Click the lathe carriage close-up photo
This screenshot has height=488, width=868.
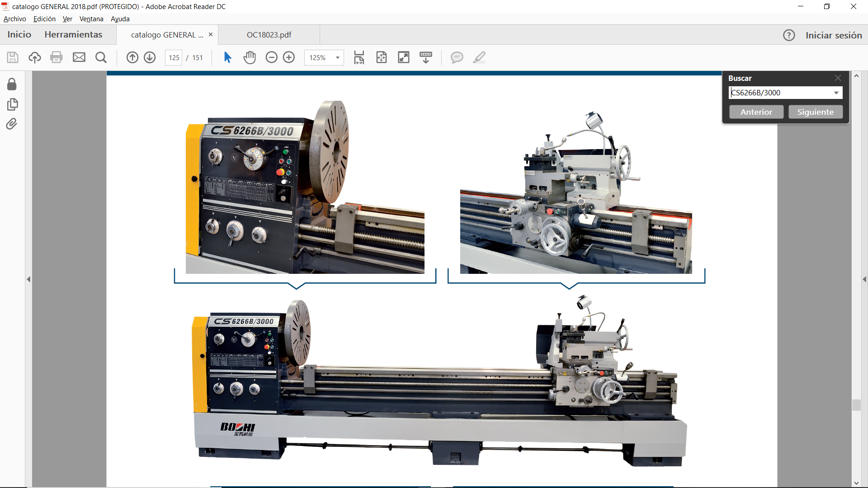[x=576, y=192]
